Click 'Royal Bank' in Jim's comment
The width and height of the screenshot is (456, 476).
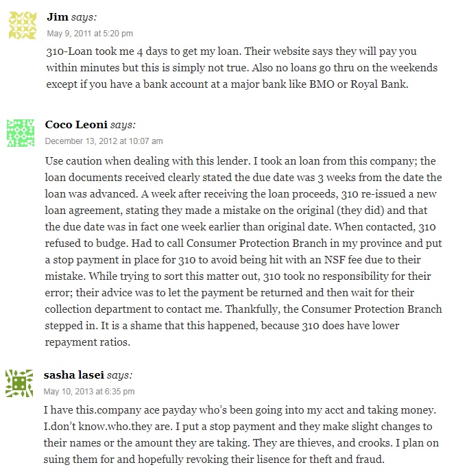click(x=379, y=84)
